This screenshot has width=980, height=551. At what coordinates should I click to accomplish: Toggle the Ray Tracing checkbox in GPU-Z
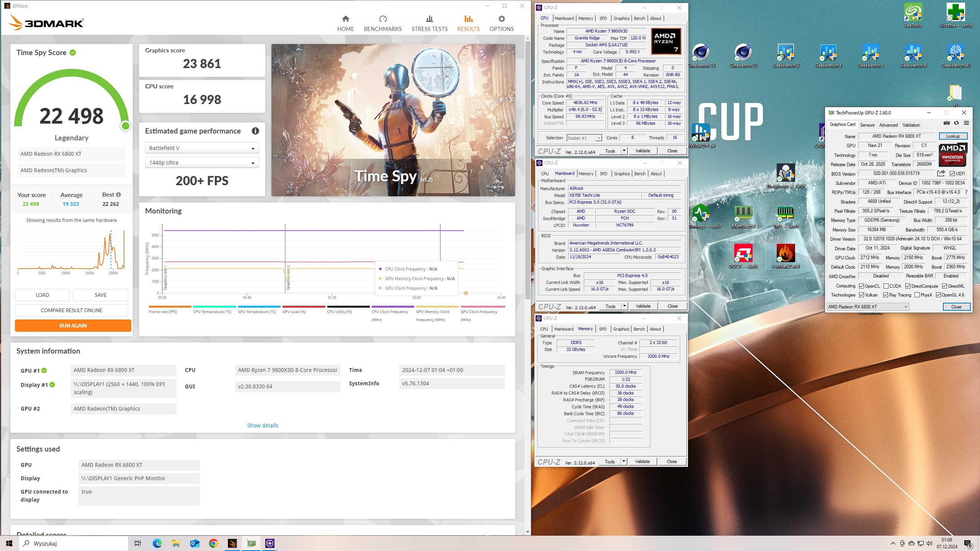[x=886, y=295]
